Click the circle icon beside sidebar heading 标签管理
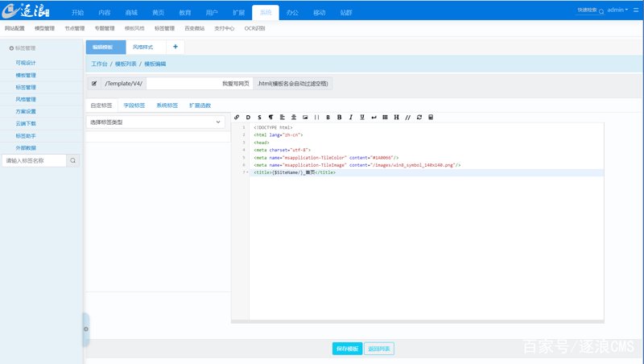This screenshot has height=364, width=644. click(11, 48)
